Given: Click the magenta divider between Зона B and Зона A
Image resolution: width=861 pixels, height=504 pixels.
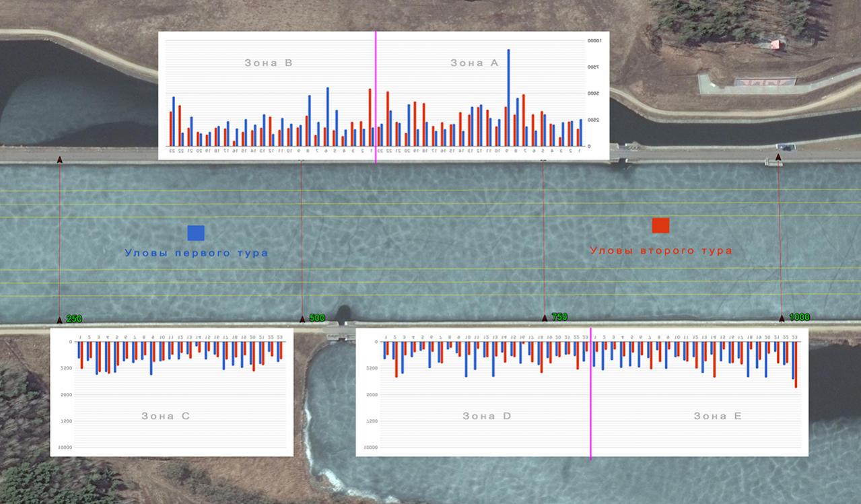Looking at the screenshot, I should tap(376, 94).
